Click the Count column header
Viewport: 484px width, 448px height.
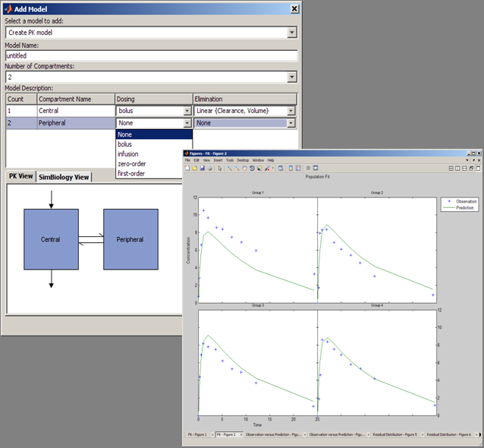21,99
